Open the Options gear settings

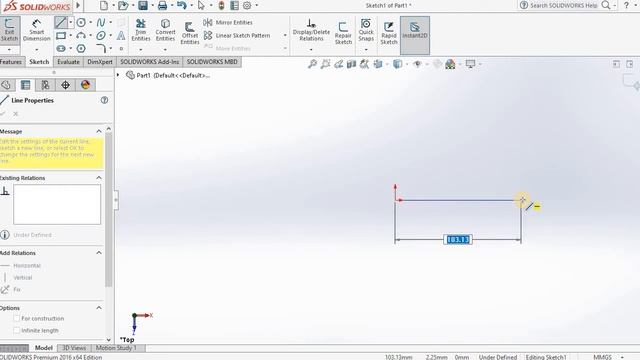[247, 5]
